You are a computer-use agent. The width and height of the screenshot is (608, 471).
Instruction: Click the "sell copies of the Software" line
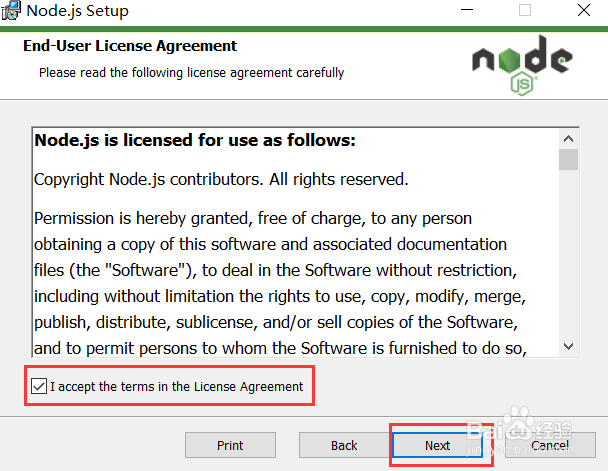[275, 322]
